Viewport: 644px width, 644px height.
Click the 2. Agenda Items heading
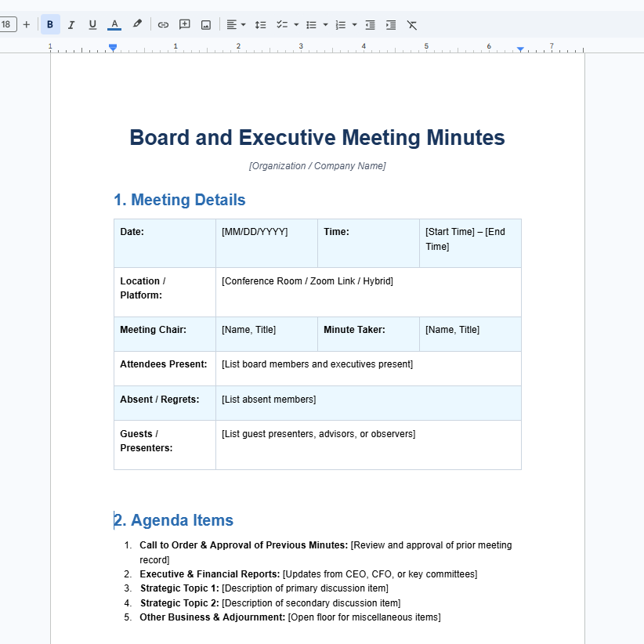click(x=173, y=520)
